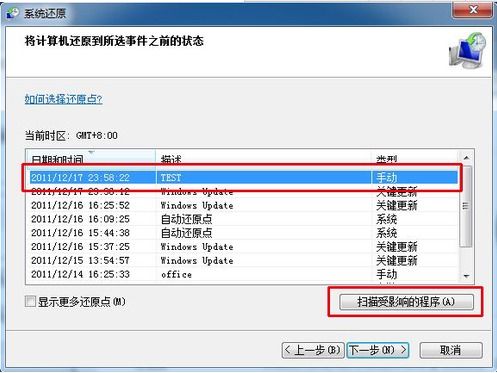Cancel the system restore wizard
The image size is (497, 373).
pyautogui.click(x=451, y=350)
